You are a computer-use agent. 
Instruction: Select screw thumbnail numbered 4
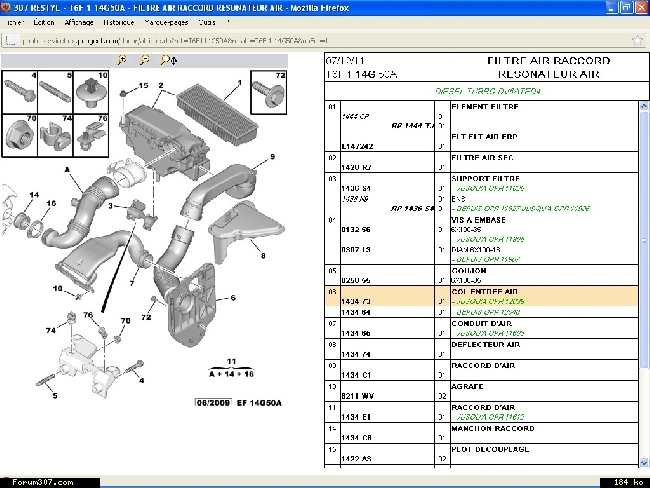[x=21, y=92]
